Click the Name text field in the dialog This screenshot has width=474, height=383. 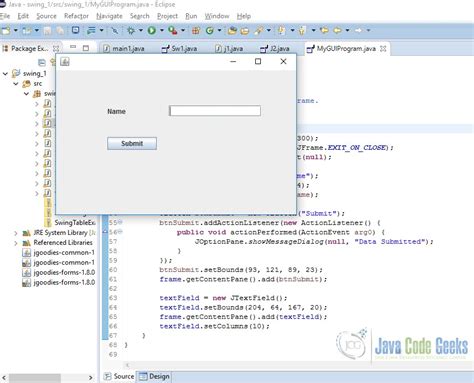pos(215,111)
